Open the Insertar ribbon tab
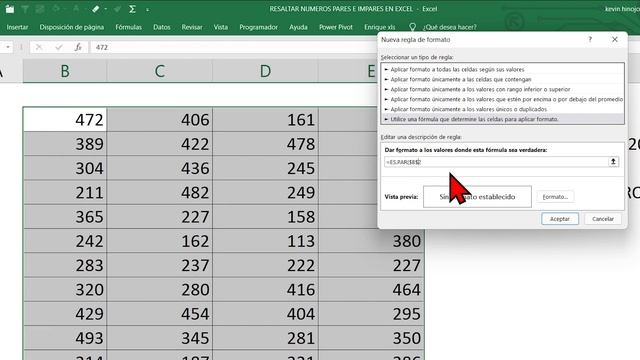Image resolution: width=640 pixels, height=360 pixels. click(x=18, y=27)
